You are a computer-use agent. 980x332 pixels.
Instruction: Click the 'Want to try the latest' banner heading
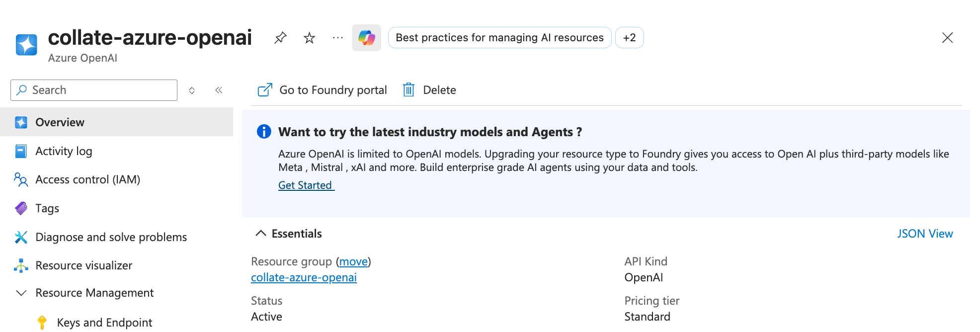click(x=430, y=132)
